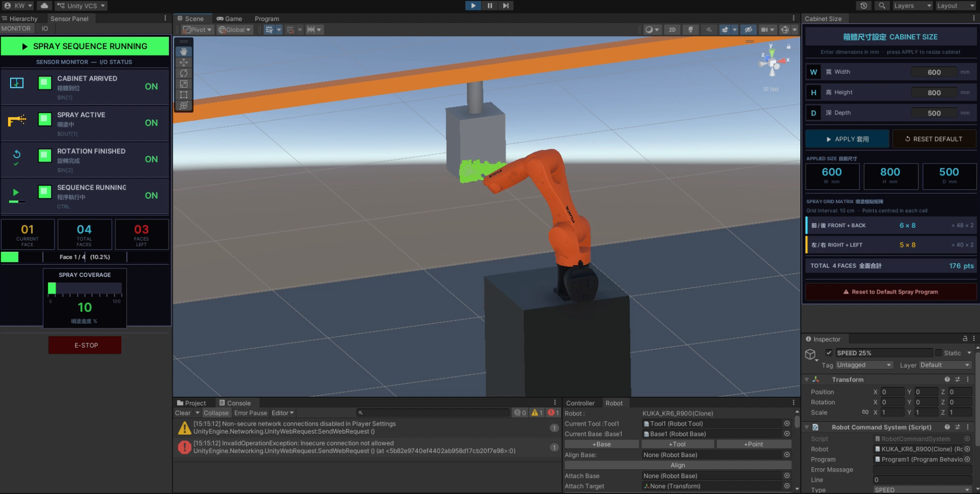
Task: Toggle the object active checkbox in Inspector
Action: [829, 353]
